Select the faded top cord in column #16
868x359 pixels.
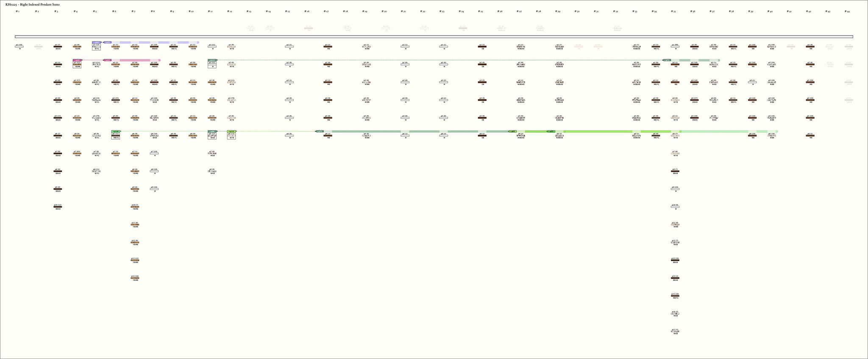click(x=308, y=28)
